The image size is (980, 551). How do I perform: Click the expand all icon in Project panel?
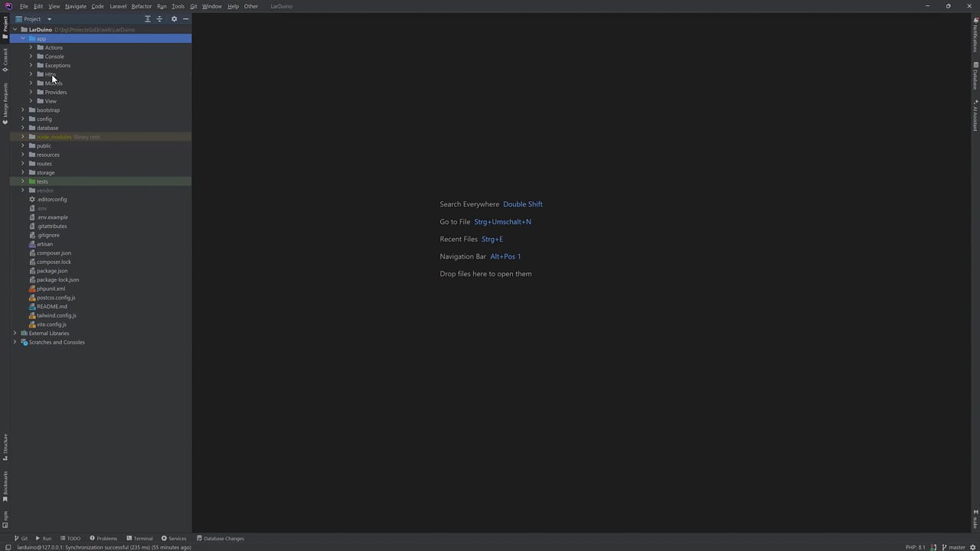pos(148,19)
